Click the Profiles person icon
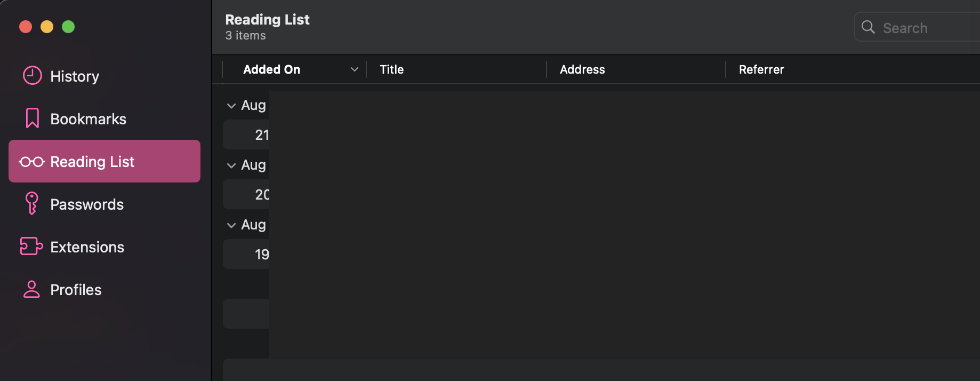The image size is (980, 381). pos(31,289)
